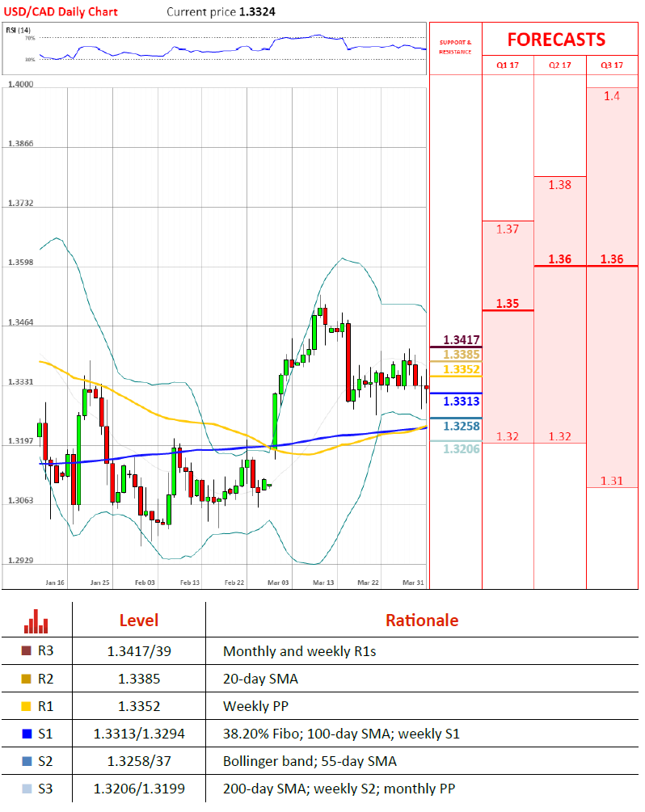
Task: Click the Level column header
Action: 139,621
